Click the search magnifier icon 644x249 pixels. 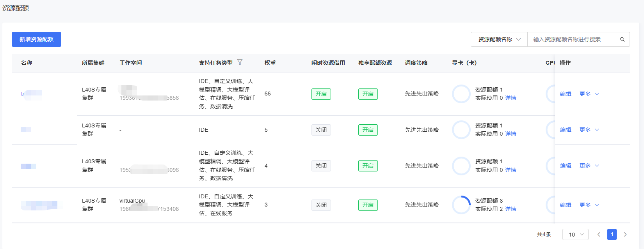[622, 39]
